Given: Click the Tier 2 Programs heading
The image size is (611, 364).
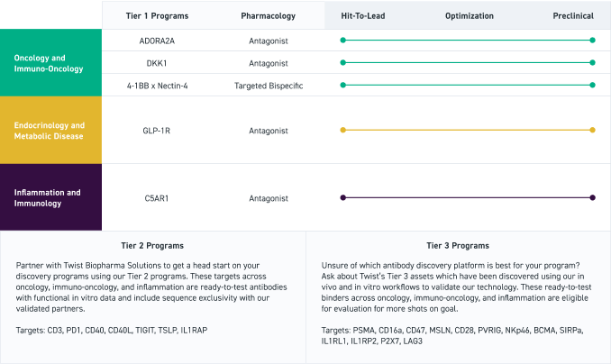Looking at the screenshot, I should 151,245.
